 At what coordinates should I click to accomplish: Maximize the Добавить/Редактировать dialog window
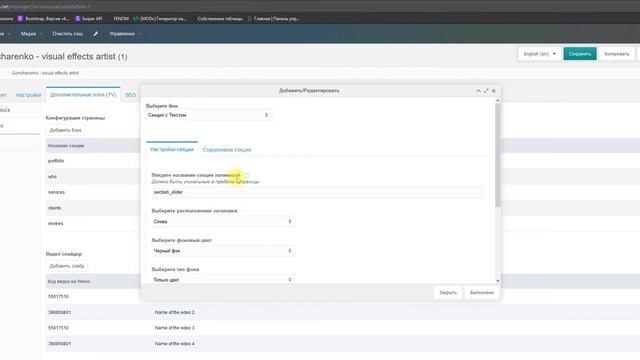(486, 91)
